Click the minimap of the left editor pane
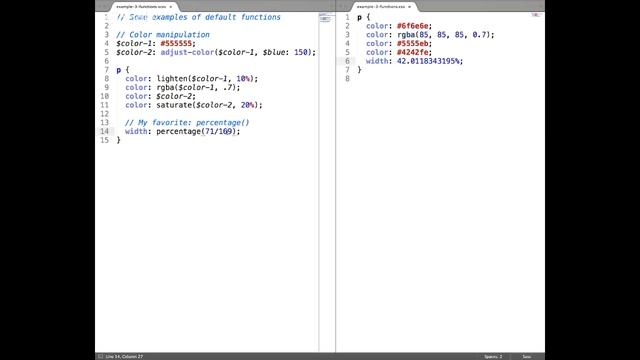 point(325,18)
